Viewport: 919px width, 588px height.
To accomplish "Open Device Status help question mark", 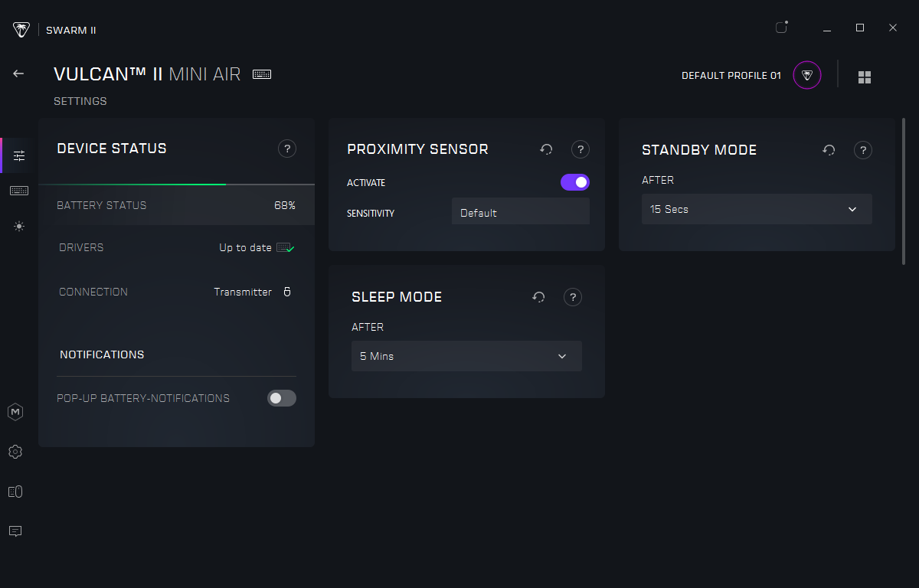I will tap(287, 149).
